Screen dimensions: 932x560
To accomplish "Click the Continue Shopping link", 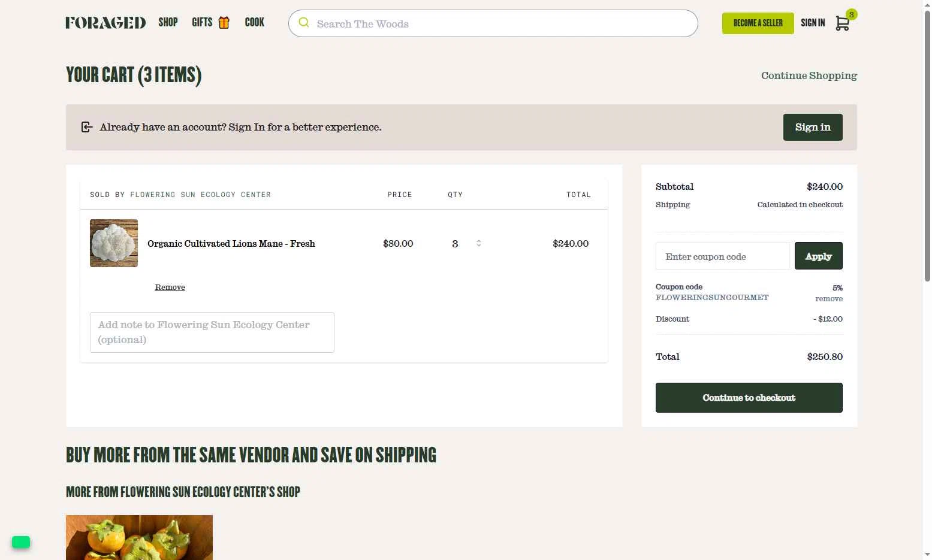I will point(809,75).
